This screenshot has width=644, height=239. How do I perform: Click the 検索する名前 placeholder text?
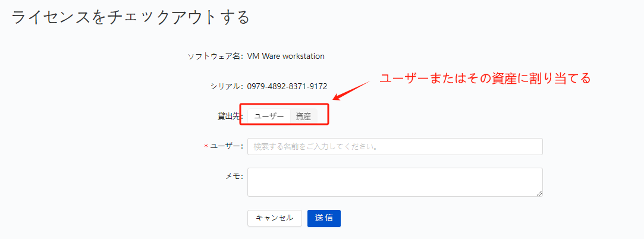click(316, 147)
